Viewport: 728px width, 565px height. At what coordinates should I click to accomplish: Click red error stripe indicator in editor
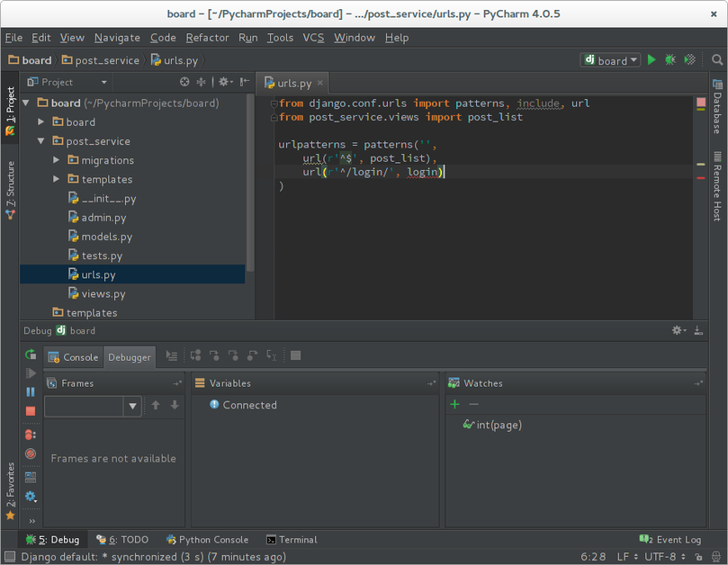click(701, 178)
